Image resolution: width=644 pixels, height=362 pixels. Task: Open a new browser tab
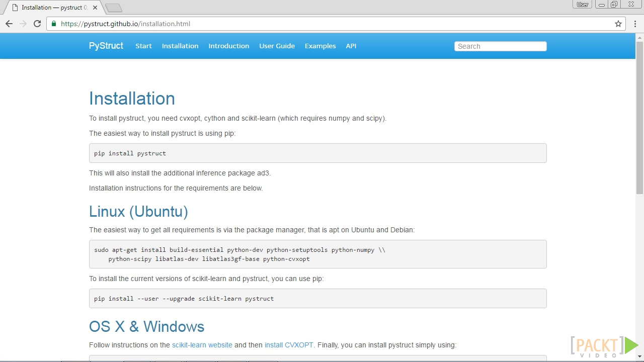(114, 8)
